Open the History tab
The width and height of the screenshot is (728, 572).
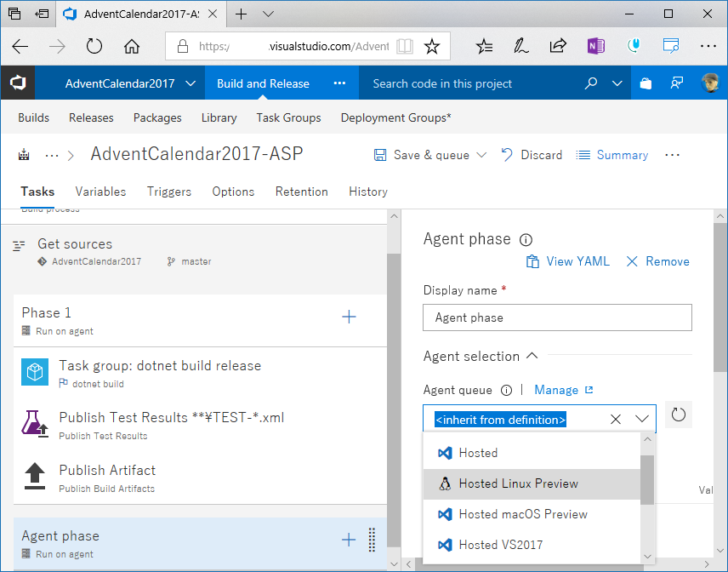click(368, 192)
